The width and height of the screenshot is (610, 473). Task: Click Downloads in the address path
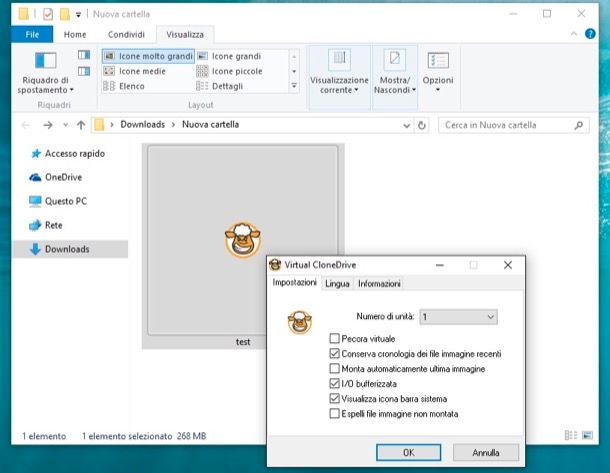(x=142, y=124)
